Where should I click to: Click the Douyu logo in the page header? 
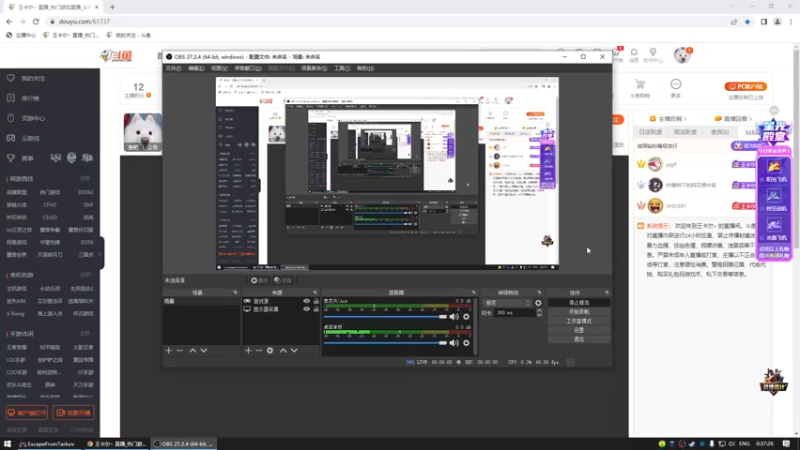pos(116,56)
